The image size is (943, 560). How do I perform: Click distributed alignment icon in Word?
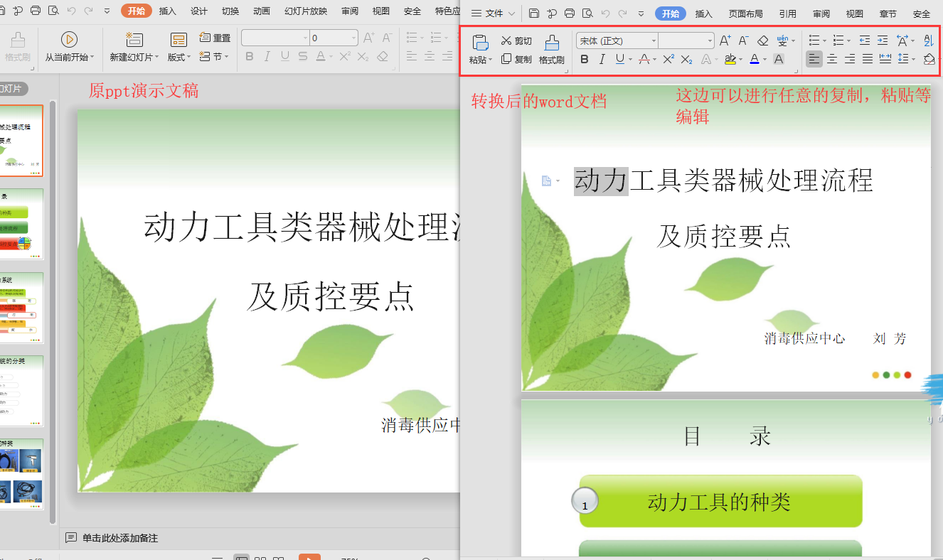885,60
